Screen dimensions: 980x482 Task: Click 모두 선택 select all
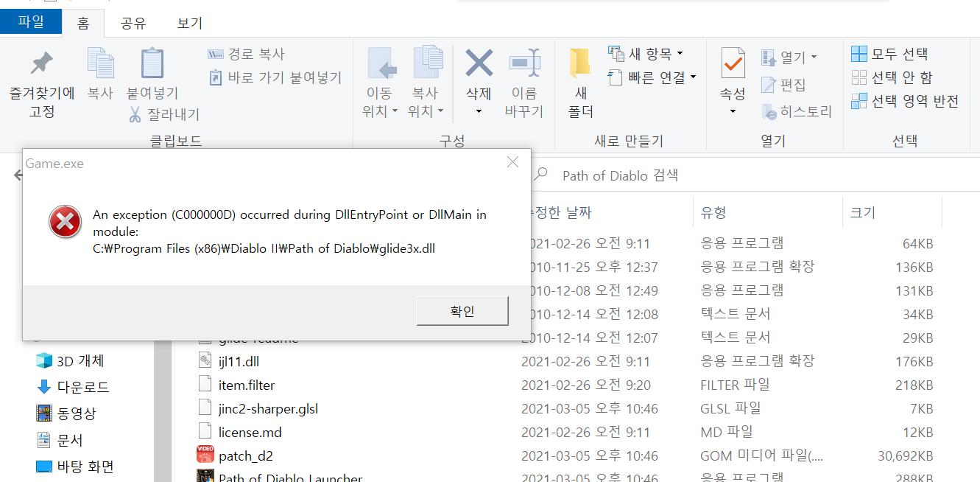(x=889, y=54)
